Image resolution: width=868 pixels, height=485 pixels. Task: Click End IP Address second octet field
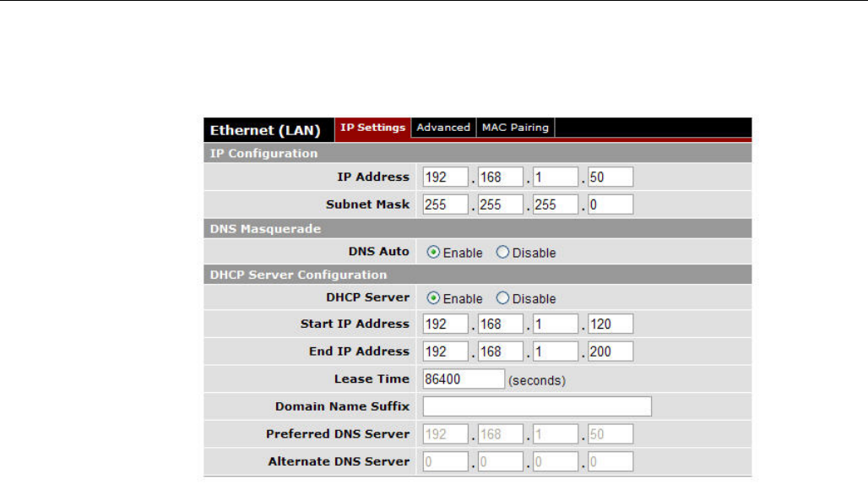coord(501,351)
